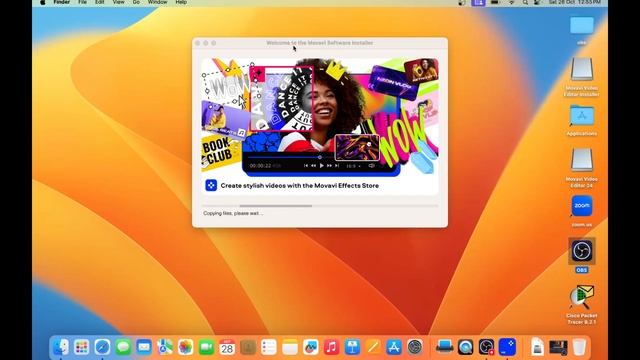Click the menu bar date and time
This screenshot has height=360, width=640.
tap(574, 2)
